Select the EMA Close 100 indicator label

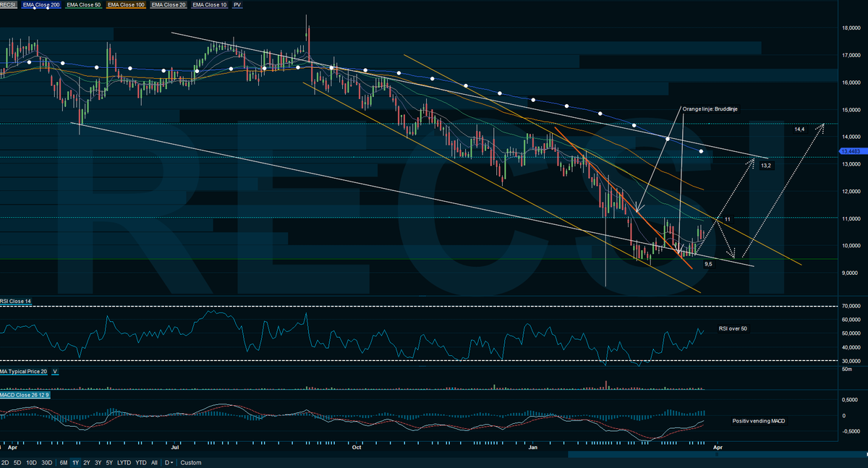[x=127, y=5]
